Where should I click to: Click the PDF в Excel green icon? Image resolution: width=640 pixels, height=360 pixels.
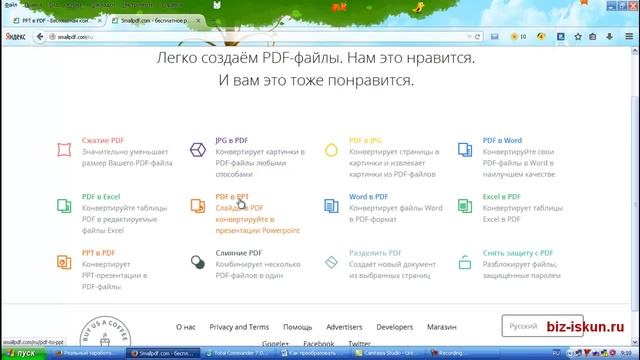pos(64,206)
